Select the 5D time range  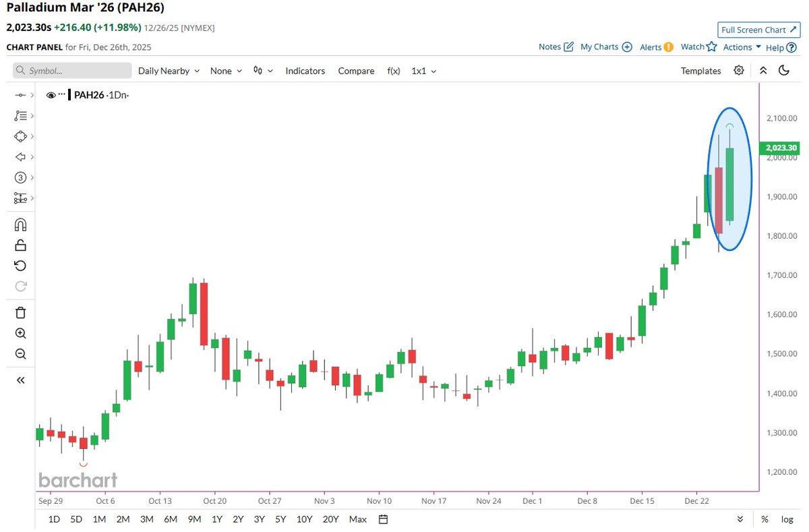coord(76,519)
